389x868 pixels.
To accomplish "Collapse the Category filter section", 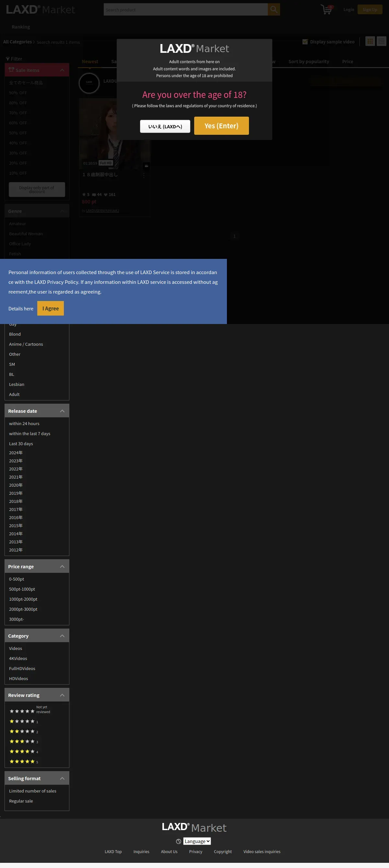I will [x=62, y=636].
